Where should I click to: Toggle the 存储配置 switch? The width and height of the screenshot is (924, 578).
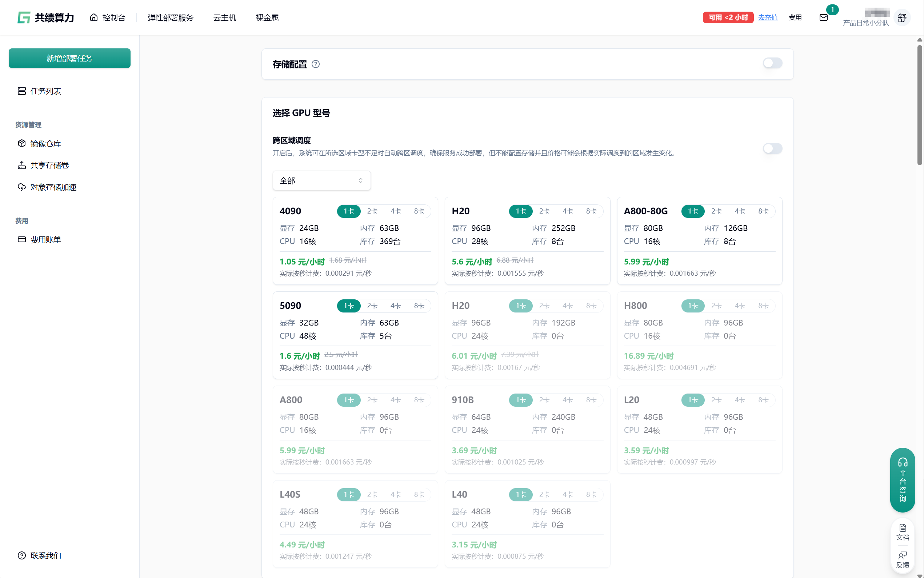tap(772, 63)
